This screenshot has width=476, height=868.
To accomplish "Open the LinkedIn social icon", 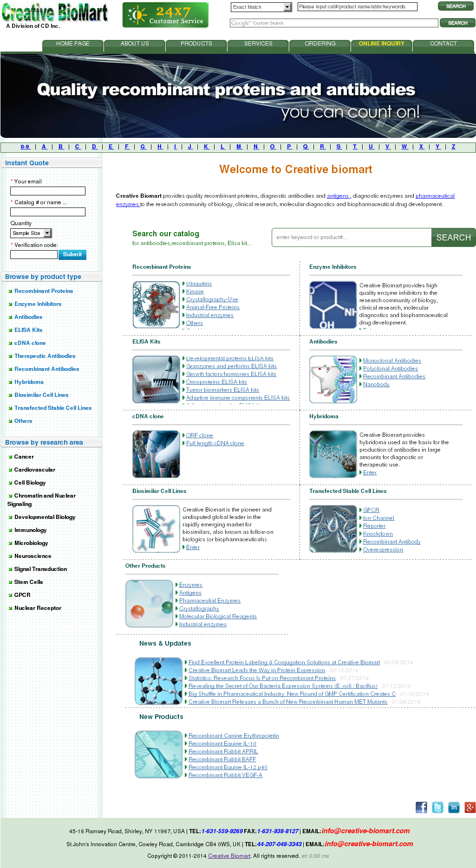I will [x=454, y=807].
